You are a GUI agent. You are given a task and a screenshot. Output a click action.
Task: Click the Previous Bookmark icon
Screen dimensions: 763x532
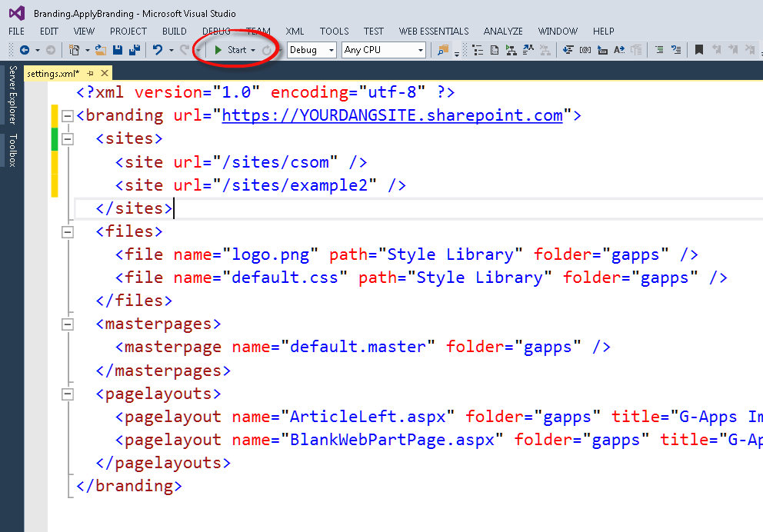point(716,50)
